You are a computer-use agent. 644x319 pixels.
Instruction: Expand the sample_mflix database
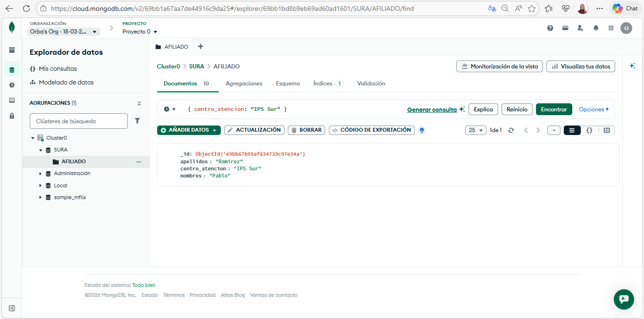[x=41, y=198]
